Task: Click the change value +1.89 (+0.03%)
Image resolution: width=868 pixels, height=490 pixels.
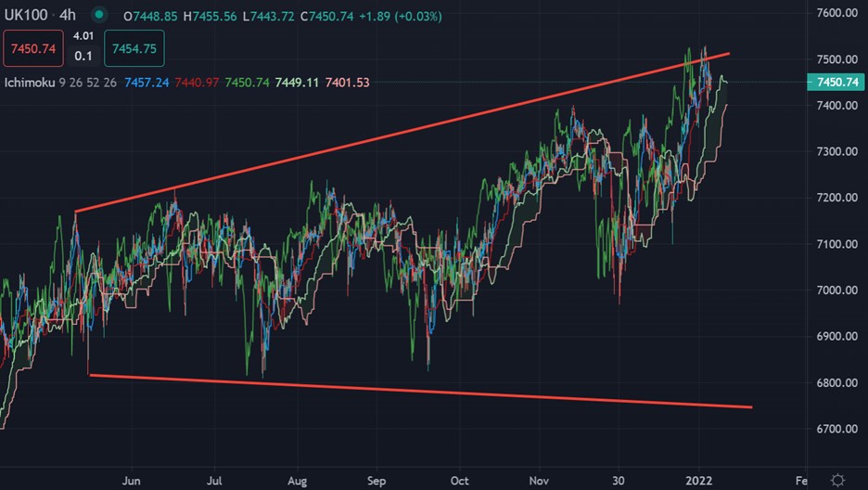Action: pos(401,17)
